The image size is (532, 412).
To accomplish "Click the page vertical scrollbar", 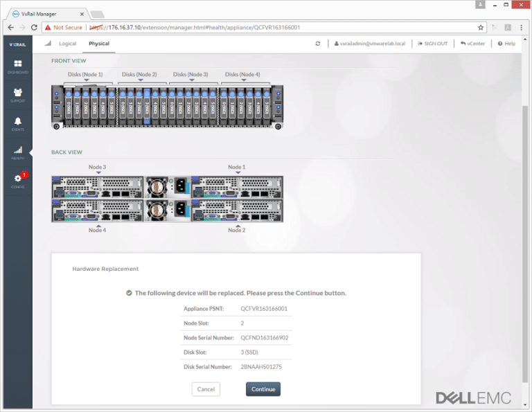I will tap(525, 243).
